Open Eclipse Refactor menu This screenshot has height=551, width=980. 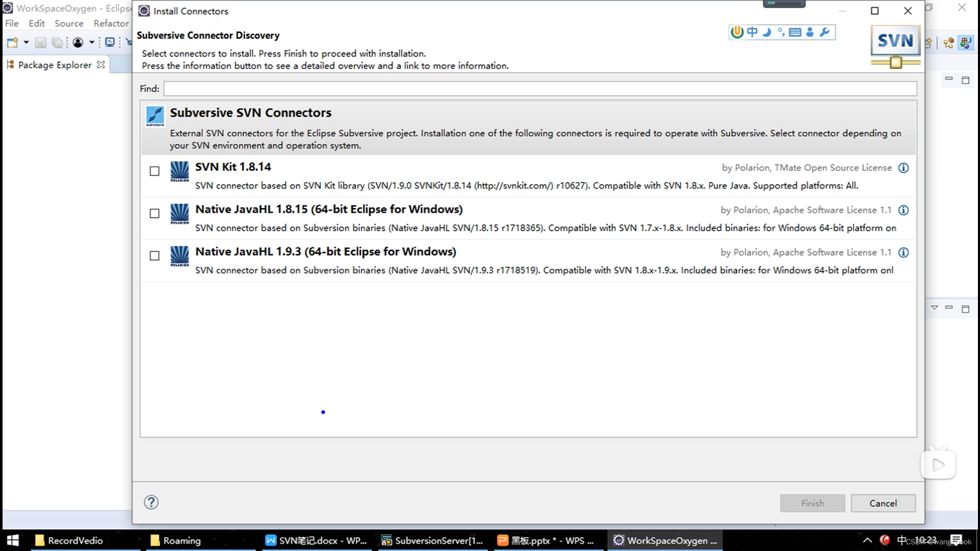pyautogui.click(x=111, y=23)
